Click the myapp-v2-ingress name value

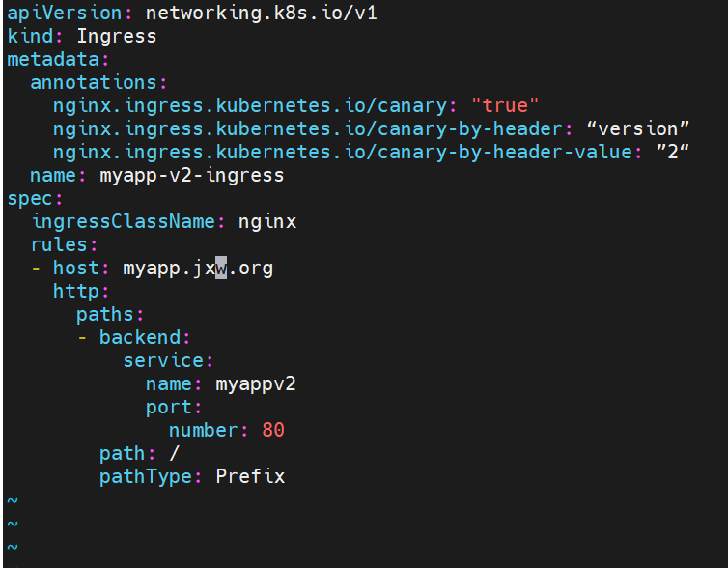pyautogui.click(x=192, y=176)
